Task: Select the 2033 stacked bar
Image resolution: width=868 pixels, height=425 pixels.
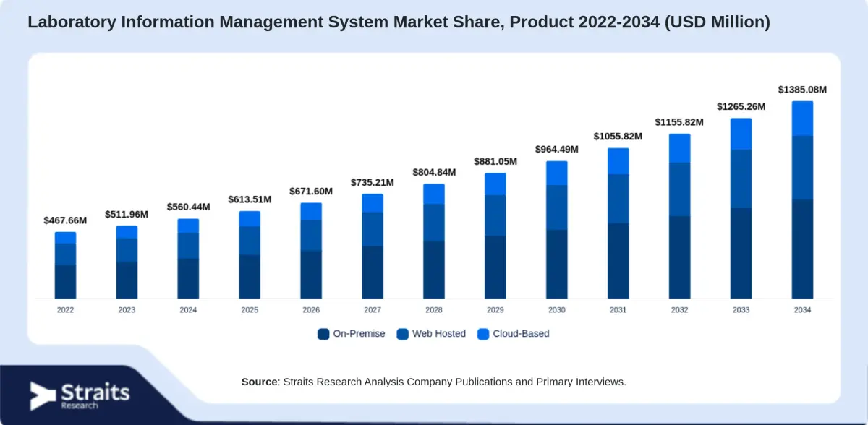Action: pos(741,208)
